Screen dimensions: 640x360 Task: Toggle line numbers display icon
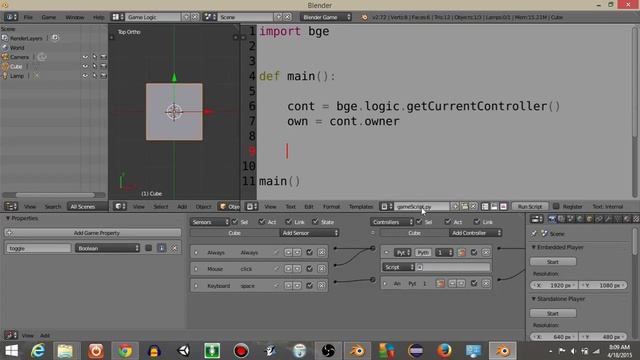pos(485,207)
